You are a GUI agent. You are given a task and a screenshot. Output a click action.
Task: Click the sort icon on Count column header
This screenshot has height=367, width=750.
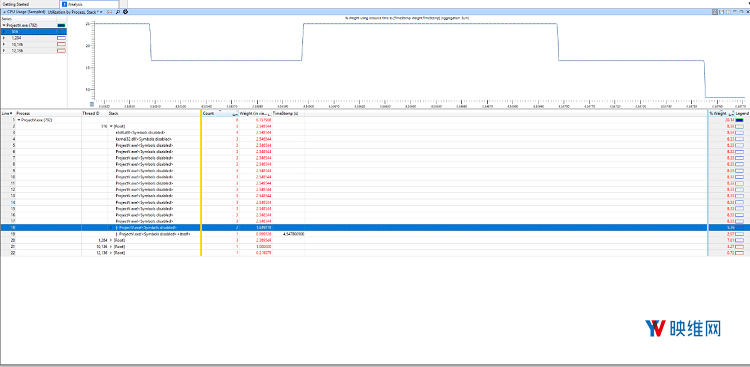pos(235,114)
